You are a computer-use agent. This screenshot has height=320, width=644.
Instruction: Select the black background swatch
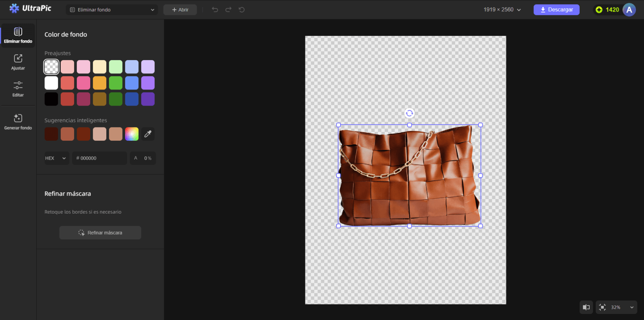click(x=51, y=99)
